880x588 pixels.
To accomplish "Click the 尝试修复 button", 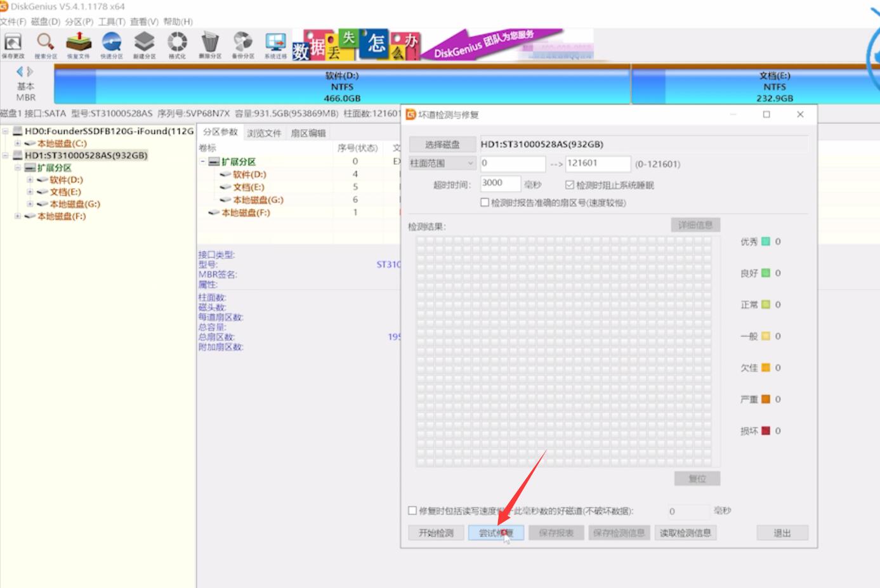I will [x=496, y=533].
